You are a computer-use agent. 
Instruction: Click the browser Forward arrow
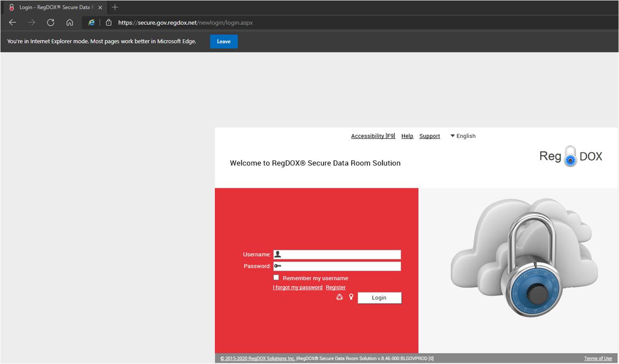[x=32, y=22]
